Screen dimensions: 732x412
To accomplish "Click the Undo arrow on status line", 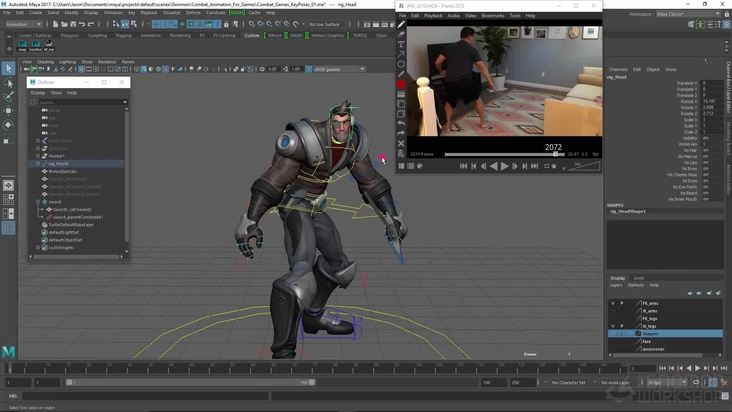I will (x=82, y=24).
